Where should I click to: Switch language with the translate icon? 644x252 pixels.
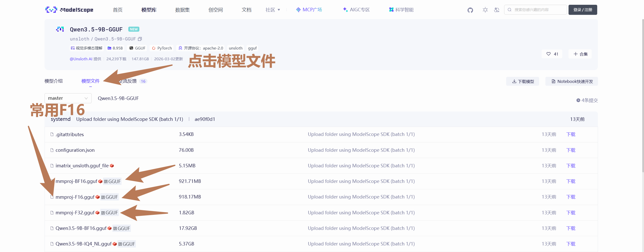pos(497,10)
